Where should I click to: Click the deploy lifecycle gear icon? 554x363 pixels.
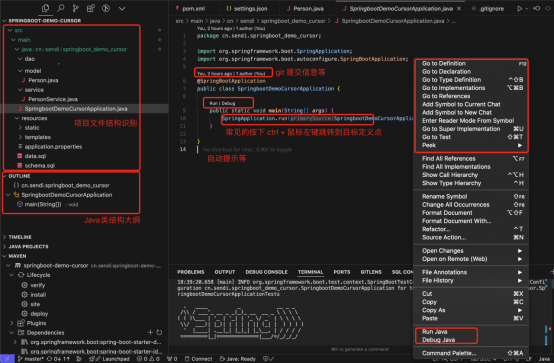[x=24, y=314]
